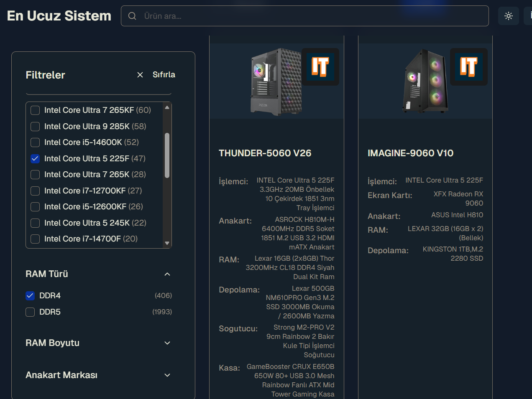Click processor list scrollbar up arrow
The image size is (532, 399).
click(x=167, y=107)
